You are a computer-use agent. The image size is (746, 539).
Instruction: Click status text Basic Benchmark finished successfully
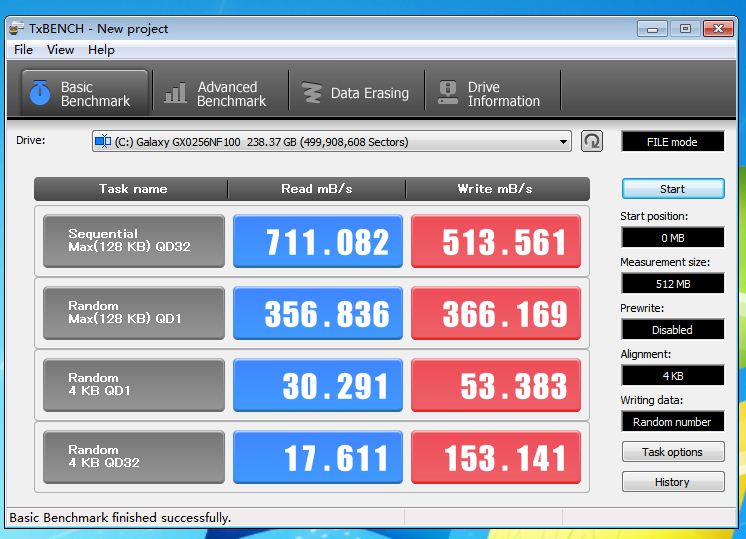coord(120,518)
